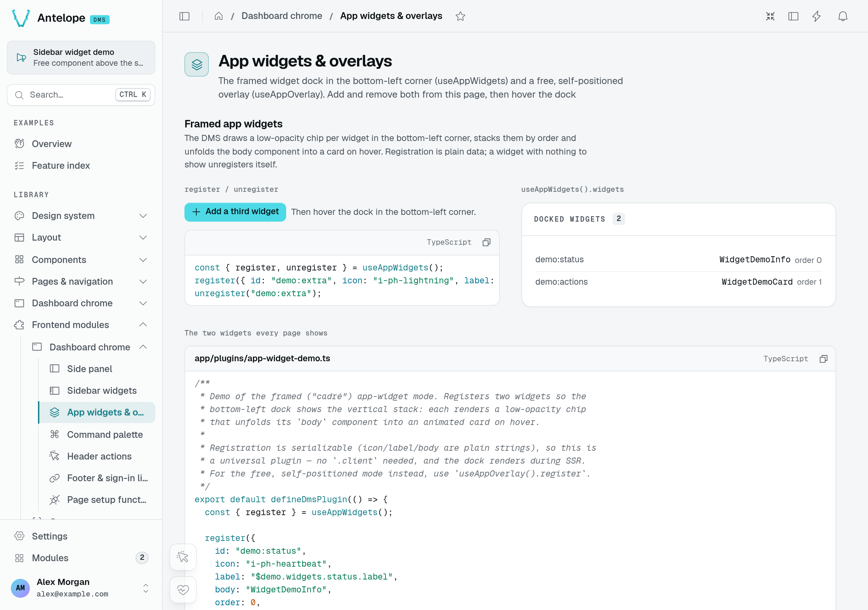
Task: Click Add a third widget button
Action: pos(235,212)
